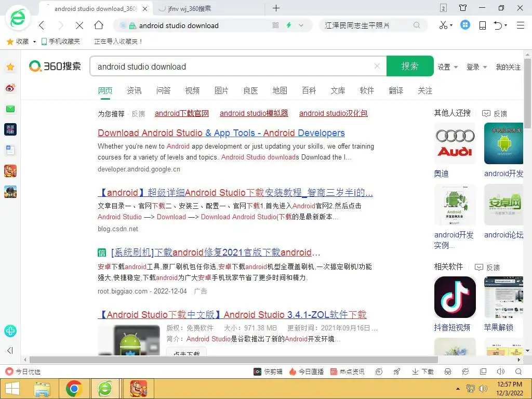Expand the 收藏 favorites dropdown arrow
Image resolution: width=532 pixels, height=399 pixels.
coord(34,42)
